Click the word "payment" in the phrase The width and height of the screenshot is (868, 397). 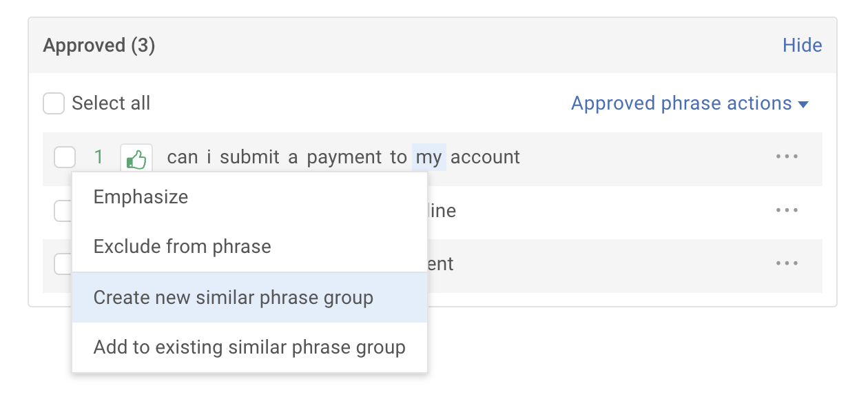[346, 158]
